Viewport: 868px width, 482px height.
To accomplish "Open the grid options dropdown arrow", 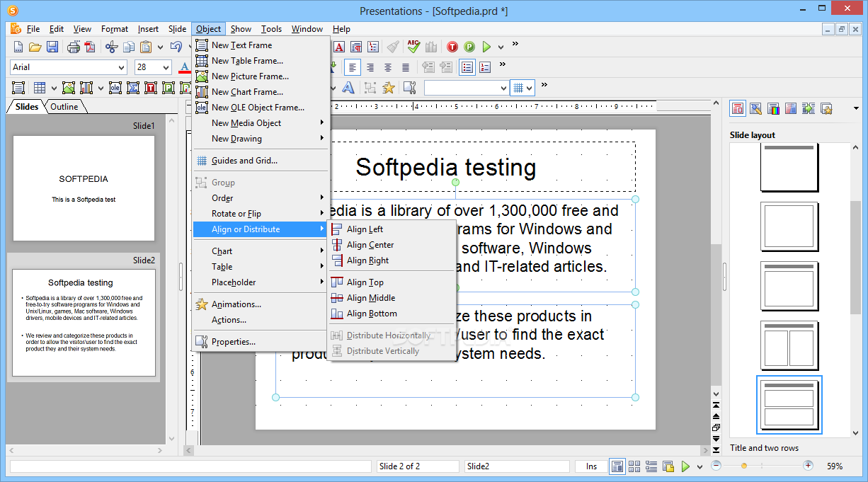I will [x=530, y=88].
